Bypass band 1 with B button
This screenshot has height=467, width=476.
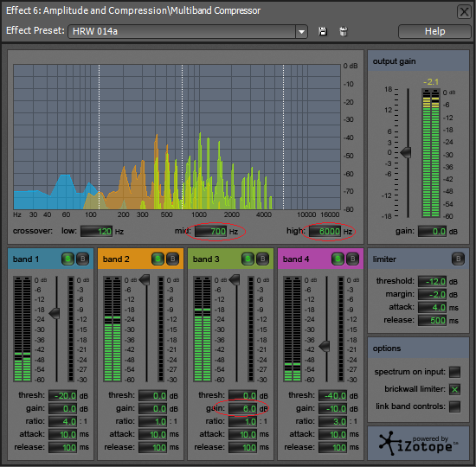82,259
